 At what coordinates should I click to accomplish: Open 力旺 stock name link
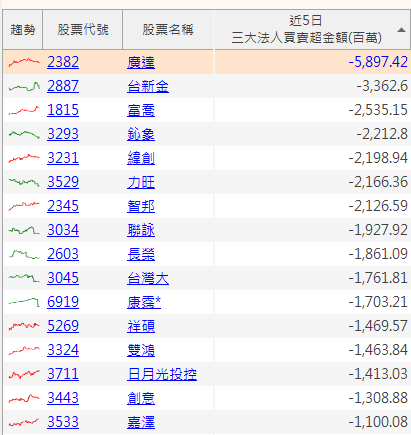coord(141,182)
